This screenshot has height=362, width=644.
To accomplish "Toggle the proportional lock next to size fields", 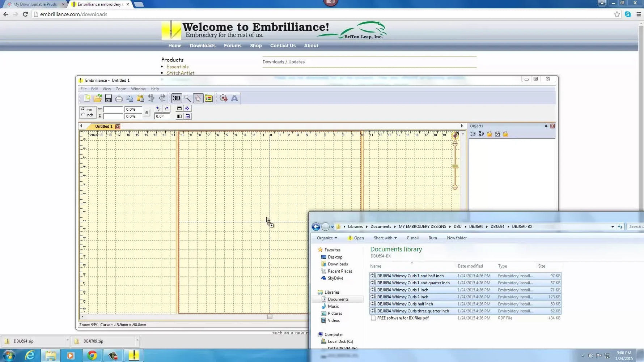I will (x=147, y=113).
